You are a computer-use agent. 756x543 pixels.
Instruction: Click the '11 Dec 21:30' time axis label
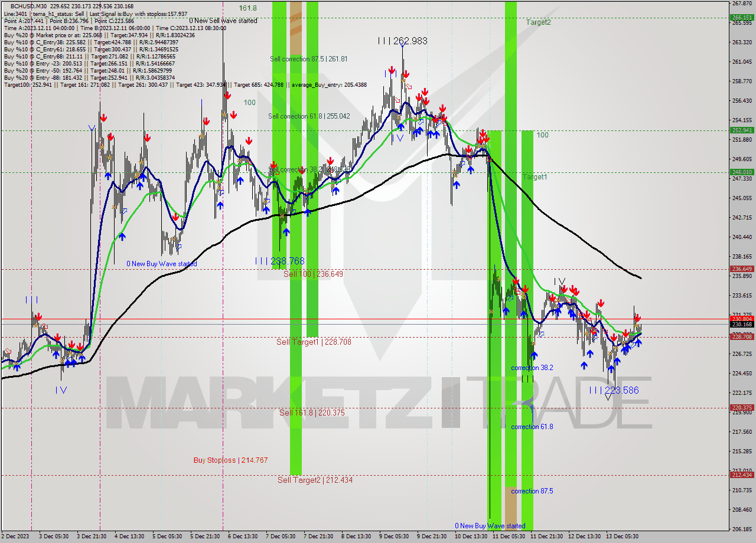point(546,537)
